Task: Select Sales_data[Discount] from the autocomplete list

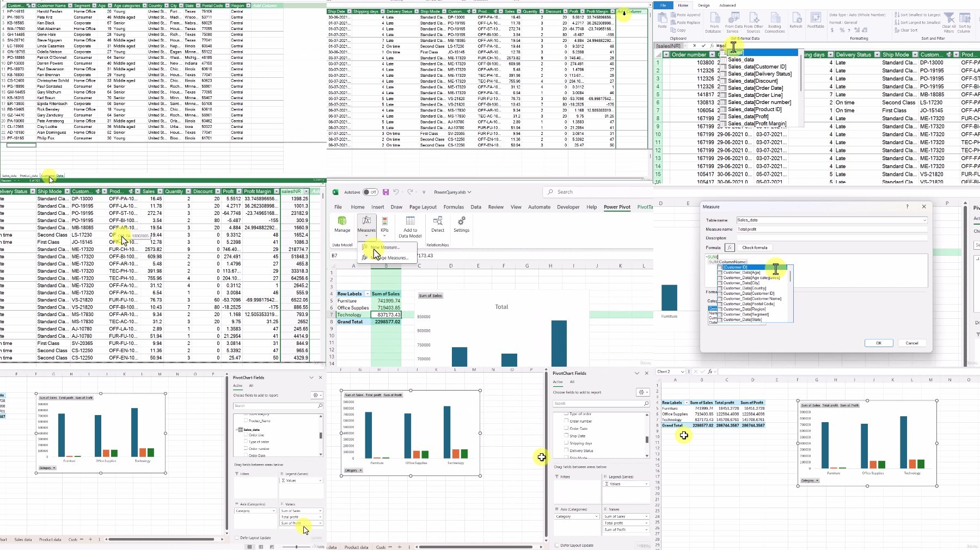Action: click(752, 81)
